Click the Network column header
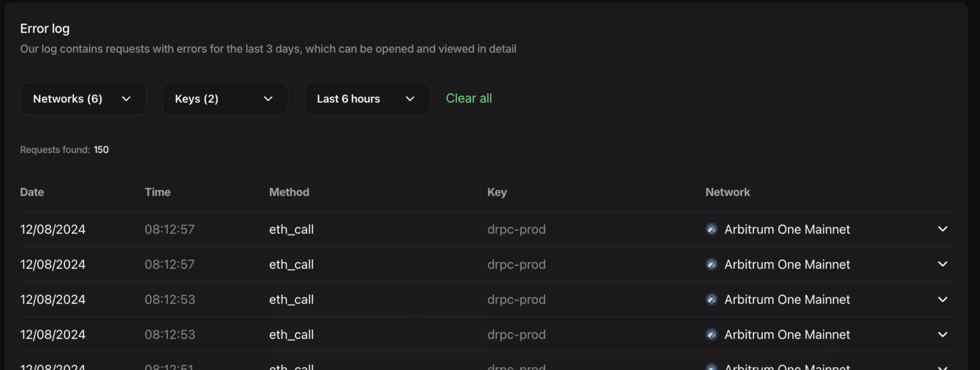The height and width of the screenshot is (370, 980). coord(727,192)
